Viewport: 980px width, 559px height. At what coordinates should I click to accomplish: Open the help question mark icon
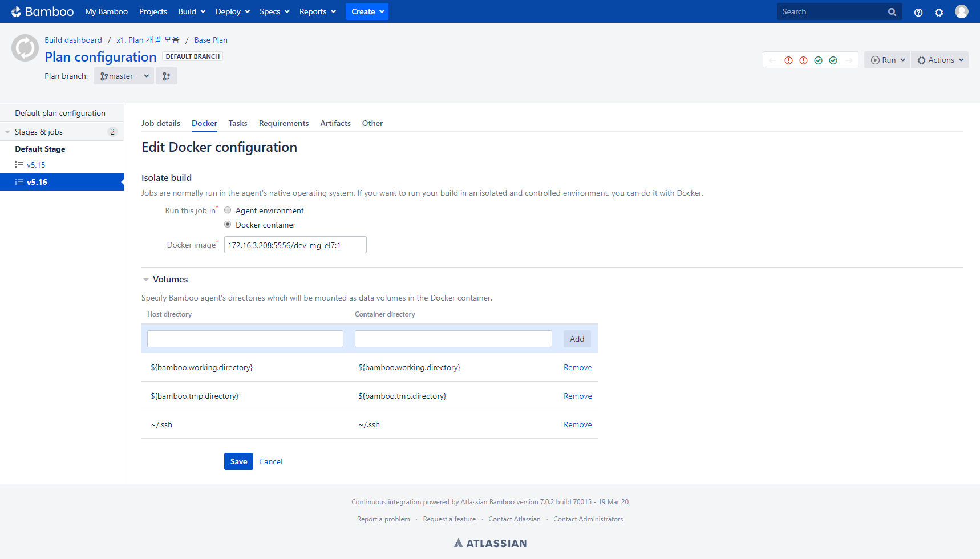click(x=918, y=12)
